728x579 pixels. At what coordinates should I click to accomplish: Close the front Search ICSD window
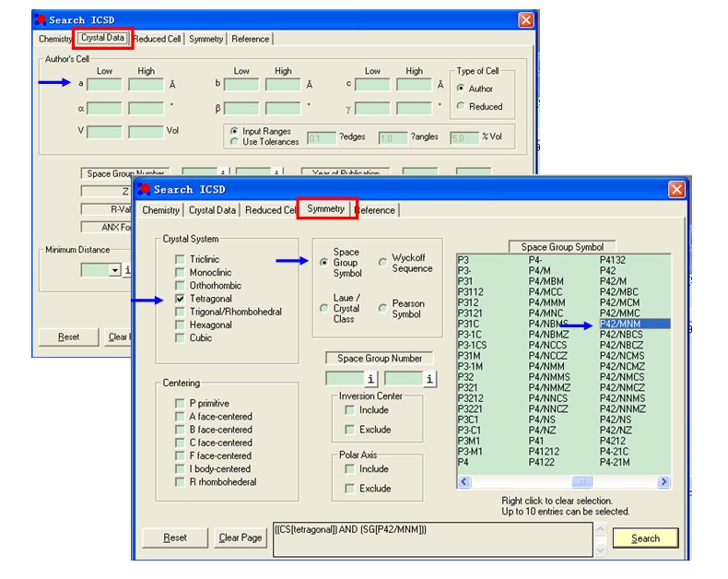[676, 189]
